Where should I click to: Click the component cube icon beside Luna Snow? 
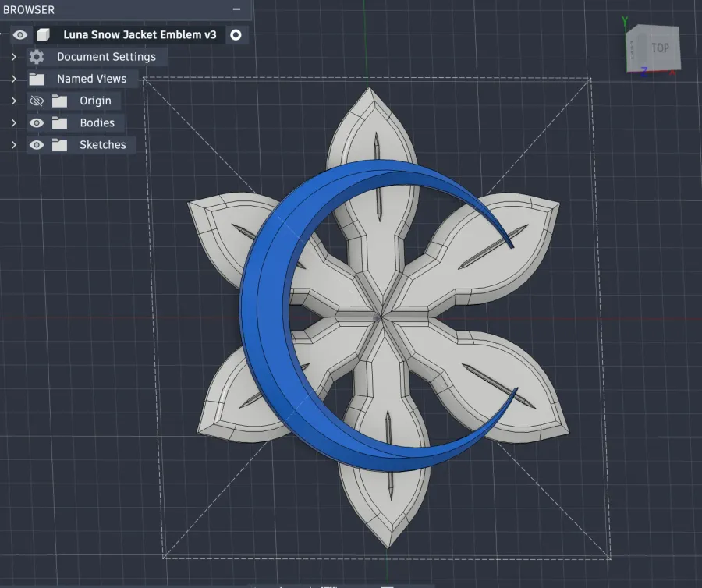coord(43,35)
